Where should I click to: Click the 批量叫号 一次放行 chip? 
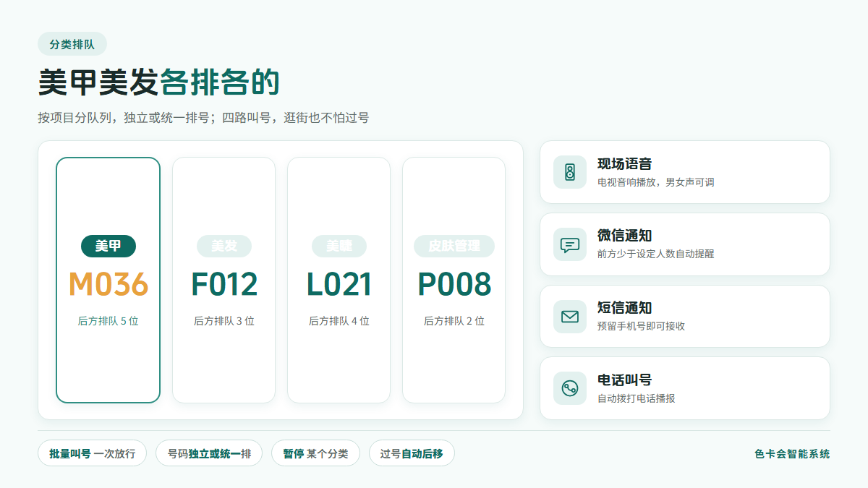coord(93,453)
